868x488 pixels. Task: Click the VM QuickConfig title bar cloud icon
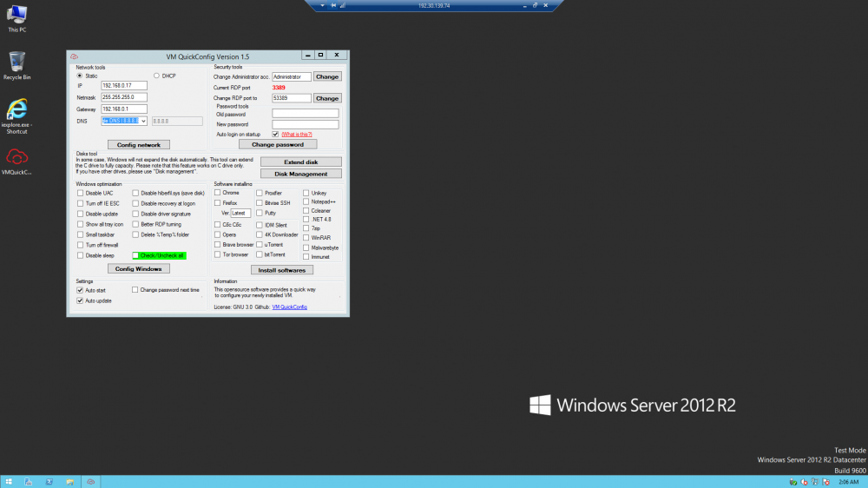(x=74, y=56)
